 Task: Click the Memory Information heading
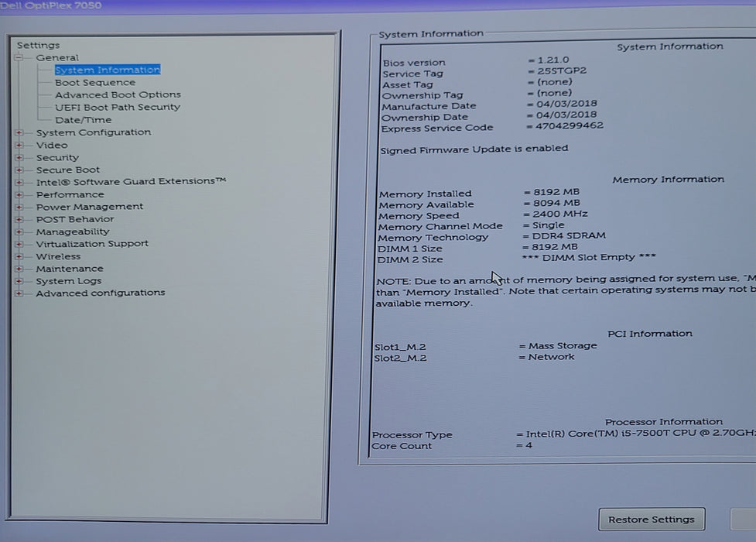coord(669,180)
